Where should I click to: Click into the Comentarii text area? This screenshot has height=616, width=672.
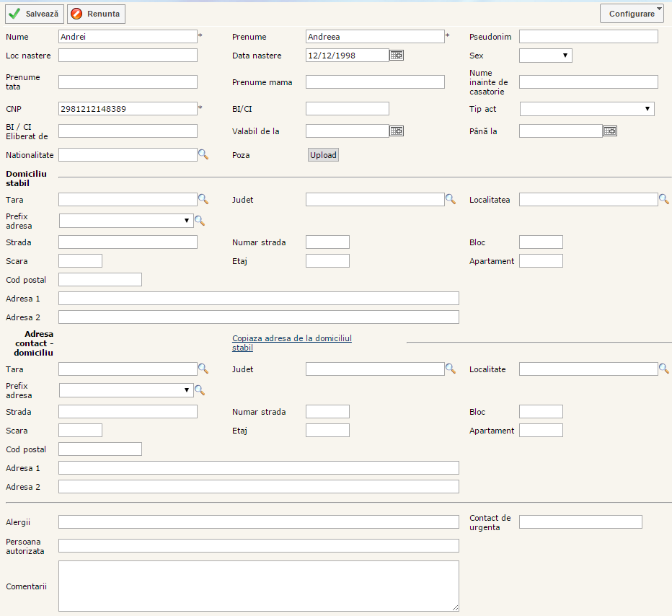coord(258,586)
